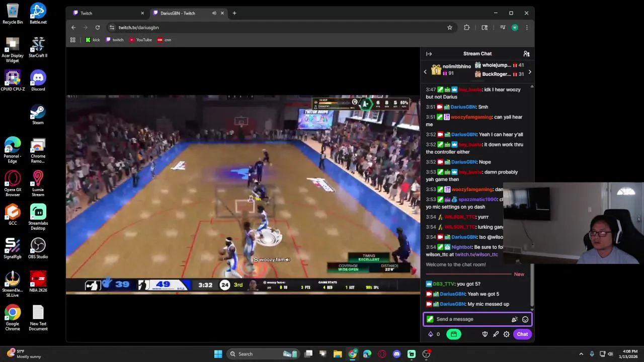This screenshot has height=362, width=644.
Task: Reload the Twitch page
Action: [98, 28]
